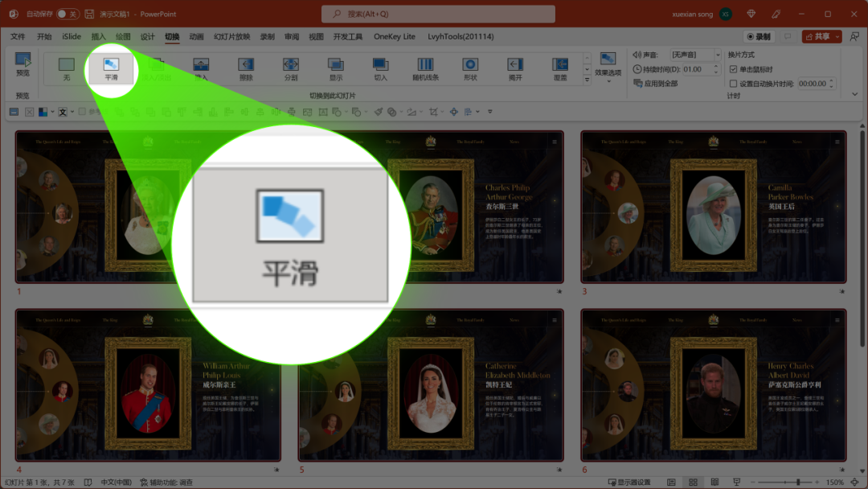The image size is (868, 489).
Task: Open the 效果选项 dropdown
Action: tap(608, 67)
